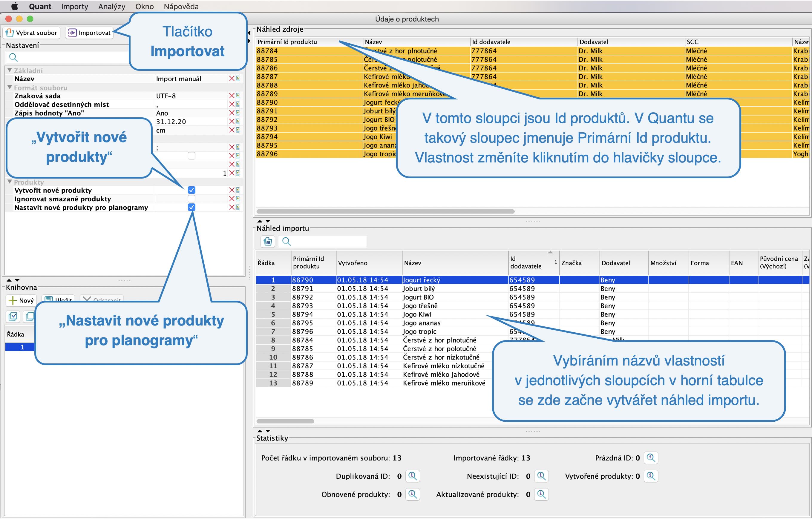Open the Apple menu

(x=15, y=6)
